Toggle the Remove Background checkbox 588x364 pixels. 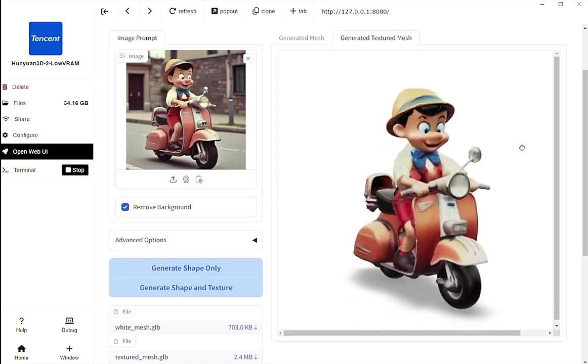point(125,207)
